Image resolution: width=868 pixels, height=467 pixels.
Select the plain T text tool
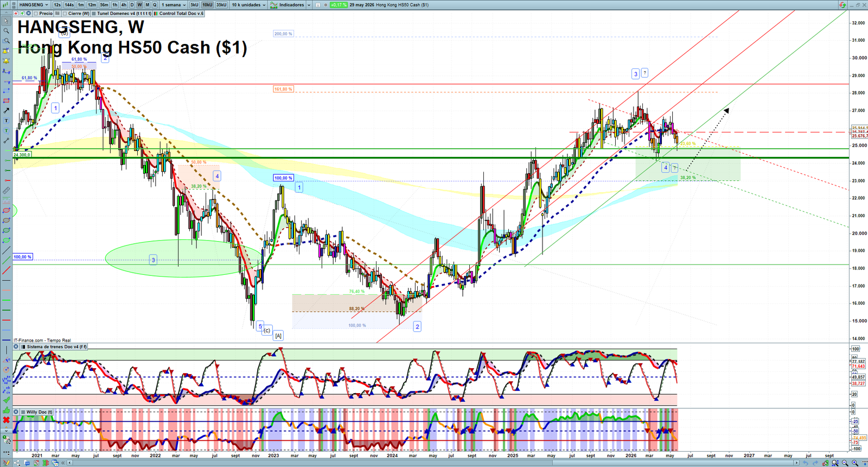7,121
